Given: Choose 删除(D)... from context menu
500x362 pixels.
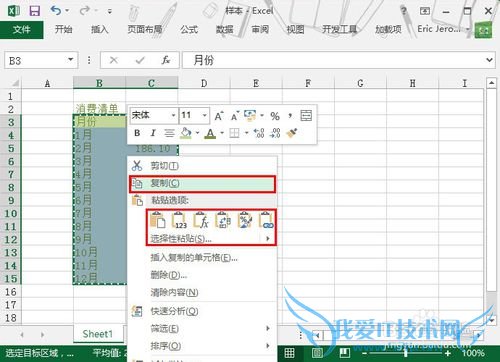Looking at the screenshot, I should click(x=203, y=275).
